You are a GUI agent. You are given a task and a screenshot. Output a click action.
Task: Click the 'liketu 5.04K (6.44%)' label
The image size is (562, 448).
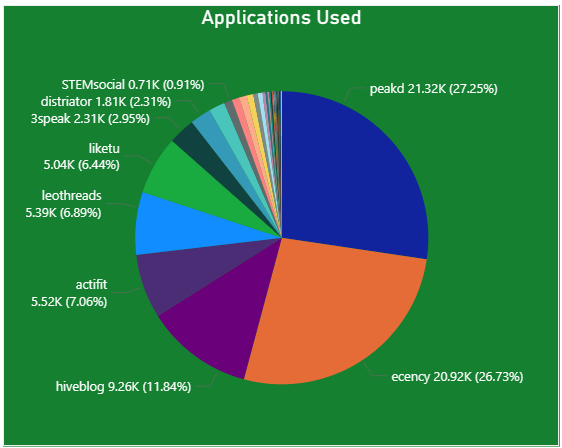click(82, 157)
